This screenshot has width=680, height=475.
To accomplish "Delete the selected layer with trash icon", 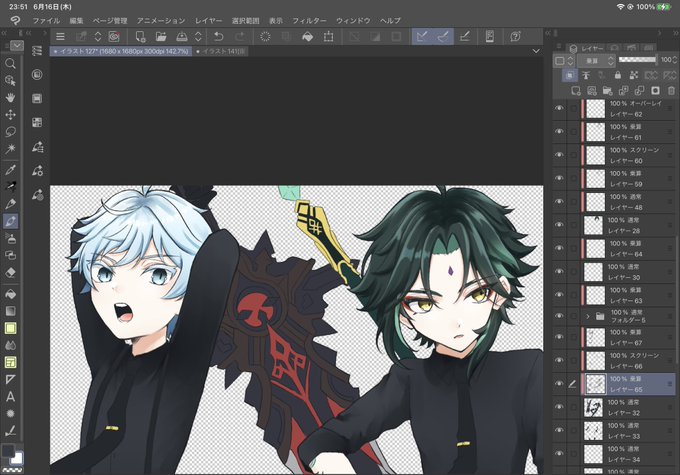I will point(671,90).
